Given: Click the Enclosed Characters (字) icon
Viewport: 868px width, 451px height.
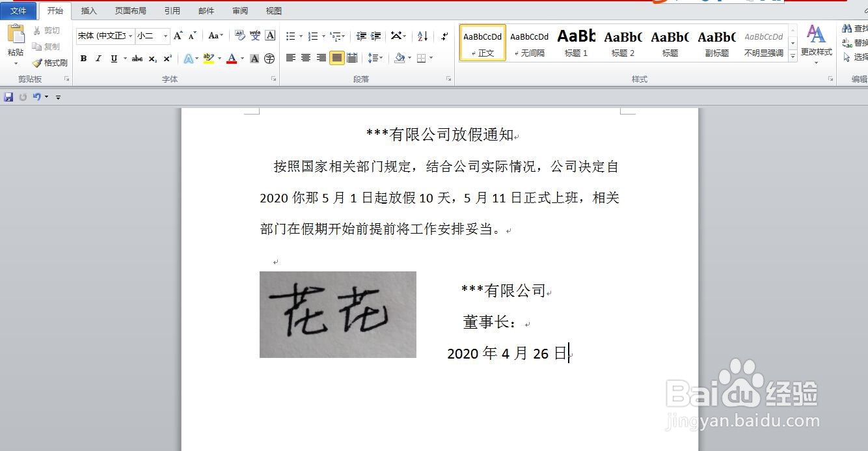Looking at the screenshot, I should 269,59.
